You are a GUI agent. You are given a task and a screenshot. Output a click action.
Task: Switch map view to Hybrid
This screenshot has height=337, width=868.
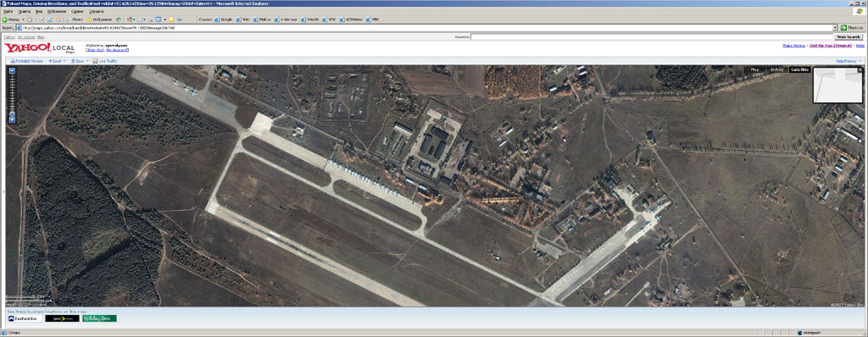[776, 69]
